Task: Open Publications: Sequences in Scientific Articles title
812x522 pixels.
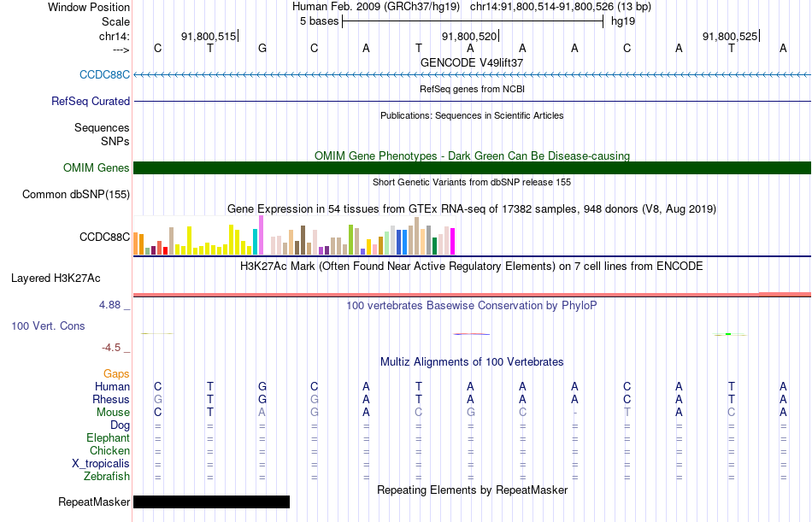Action: (x=472, y=115)
